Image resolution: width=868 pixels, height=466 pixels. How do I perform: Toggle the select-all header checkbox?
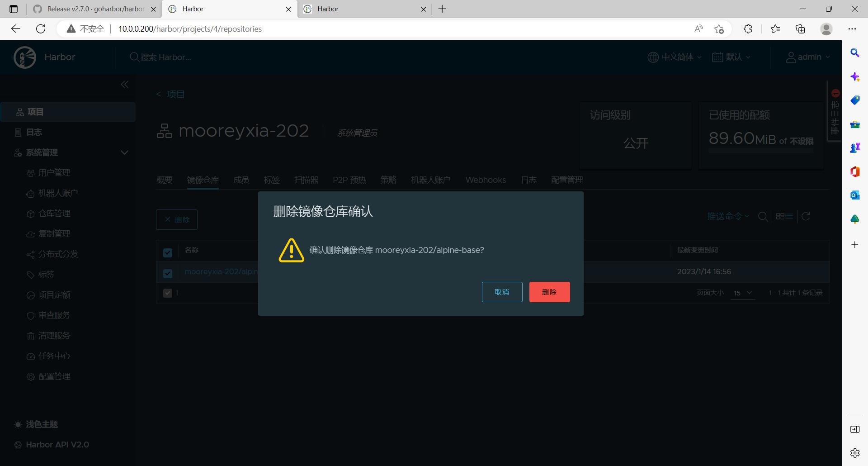[168, 252]
